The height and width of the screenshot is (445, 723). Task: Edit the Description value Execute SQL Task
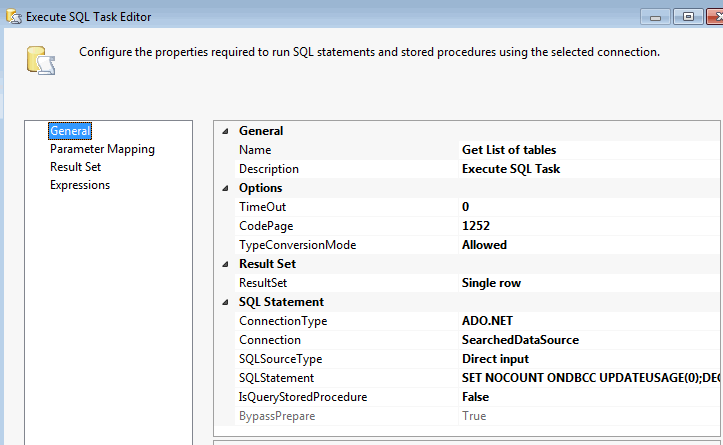pos(590,169)
